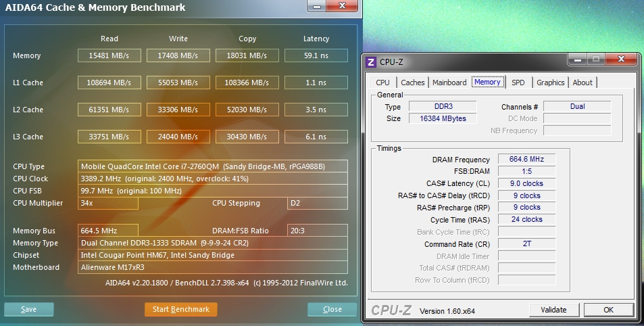
Task: Open the Caches tab
Action: pyautogui.click(x=413, y=83)
